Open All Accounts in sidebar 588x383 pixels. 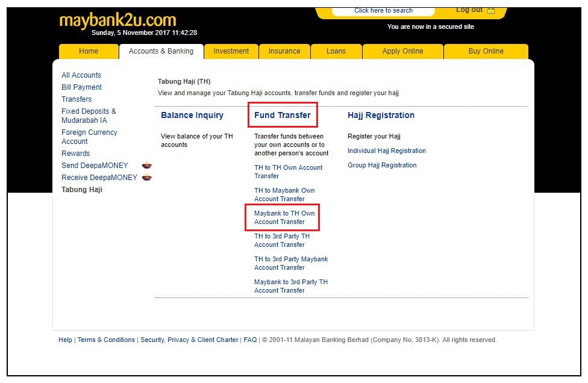(81, 75)
